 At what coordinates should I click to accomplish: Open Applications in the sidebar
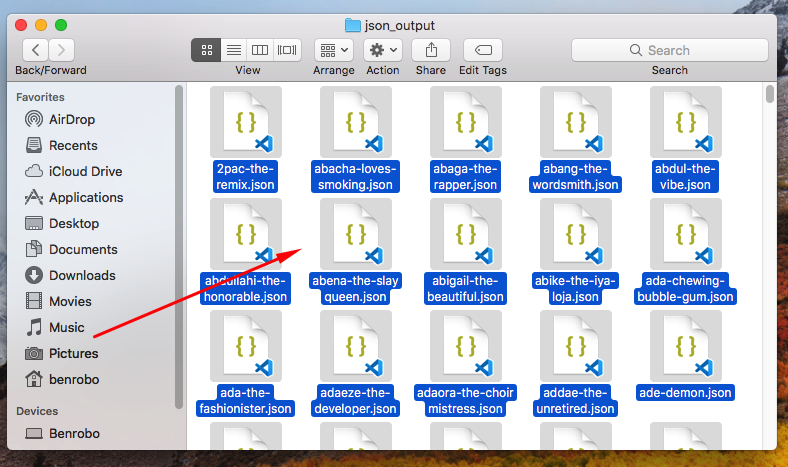click(74, 198)
